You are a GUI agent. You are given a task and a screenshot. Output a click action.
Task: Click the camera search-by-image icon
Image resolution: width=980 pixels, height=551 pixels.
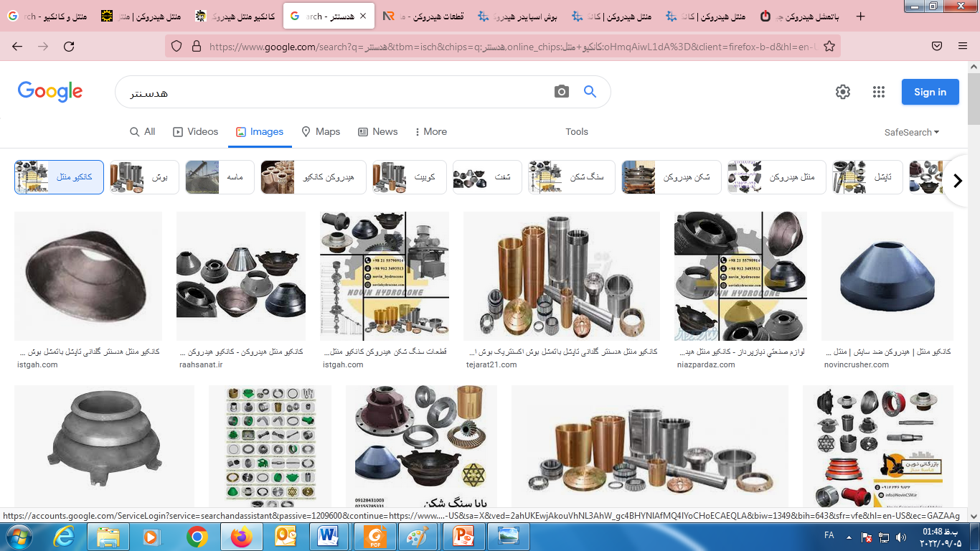[561, 92]
